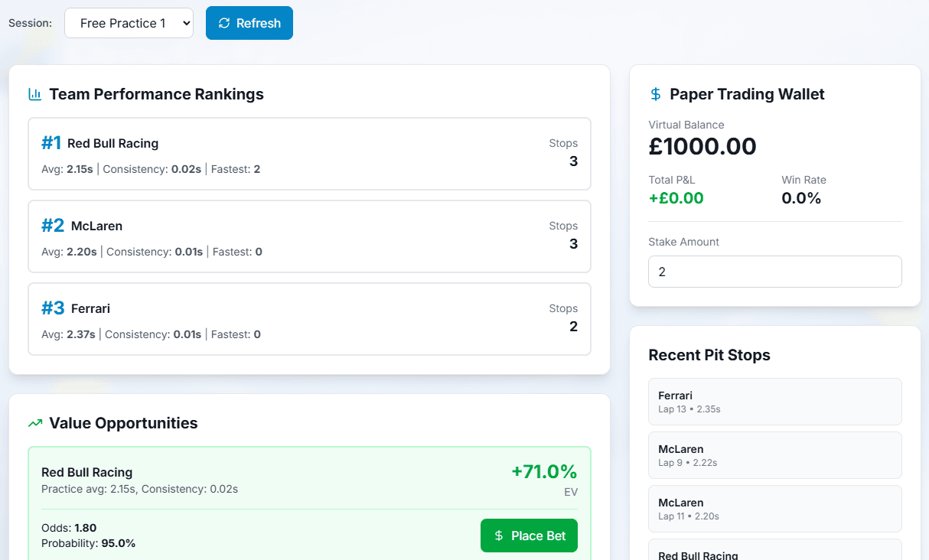Click the Total P&L +£0.00 value
This screenshot has width=929, height=560.
pyautogui.click(x=676, y=198)
